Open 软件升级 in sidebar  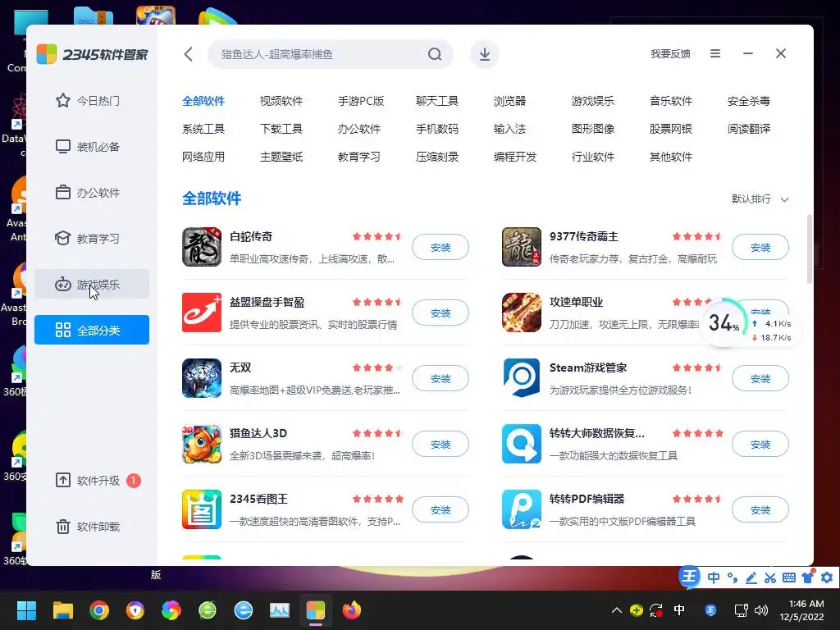(92, 481)
